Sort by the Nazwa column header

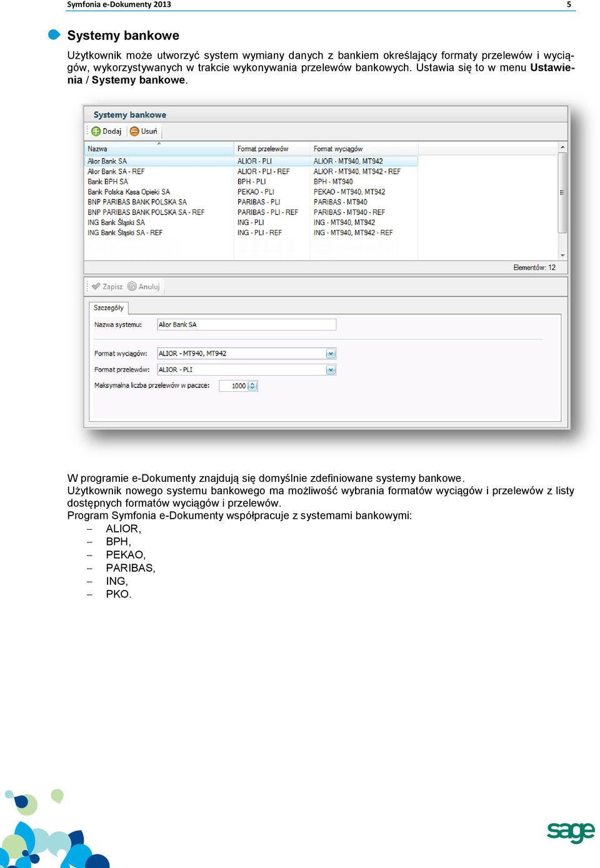coord(159,149)
